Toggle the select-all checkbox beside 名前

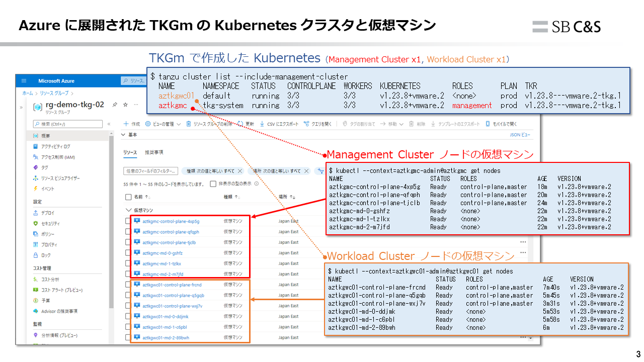point(128,197)
